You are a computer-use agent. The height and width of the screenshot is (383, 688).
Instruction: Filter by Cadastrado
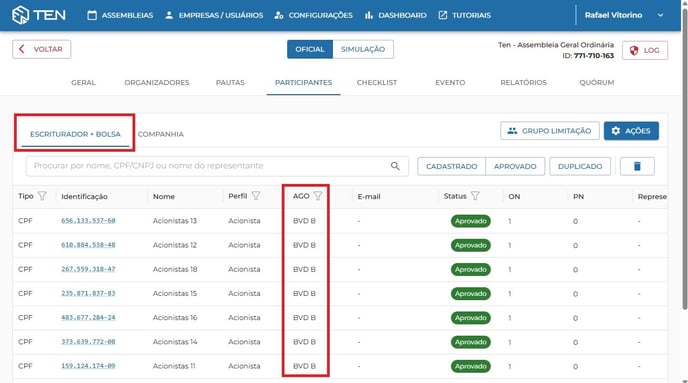(452, 166)
